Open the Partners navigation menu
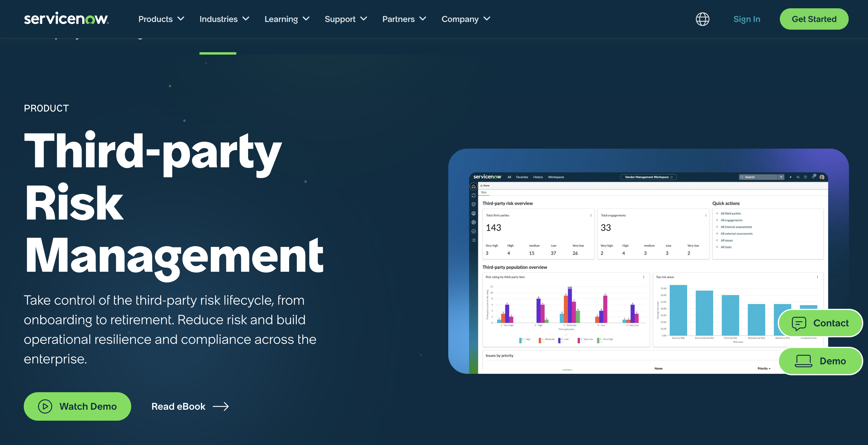This screenshot has height=445, width=868. [x=404, y=19]
